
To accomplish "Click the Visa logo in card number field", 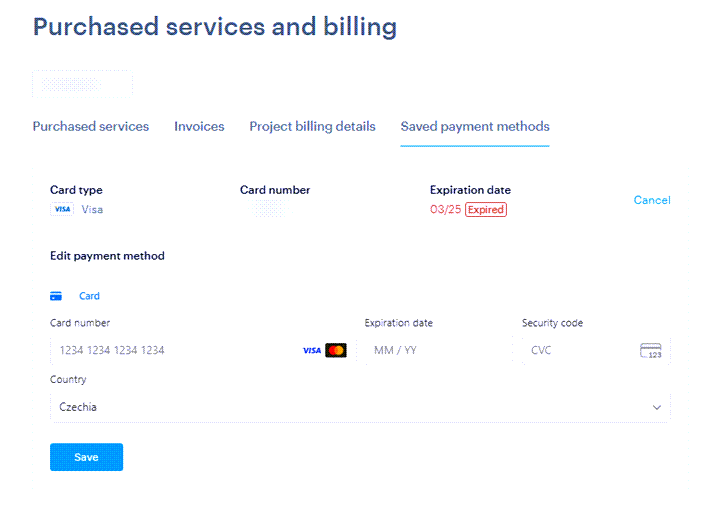I will coord(312,351).
